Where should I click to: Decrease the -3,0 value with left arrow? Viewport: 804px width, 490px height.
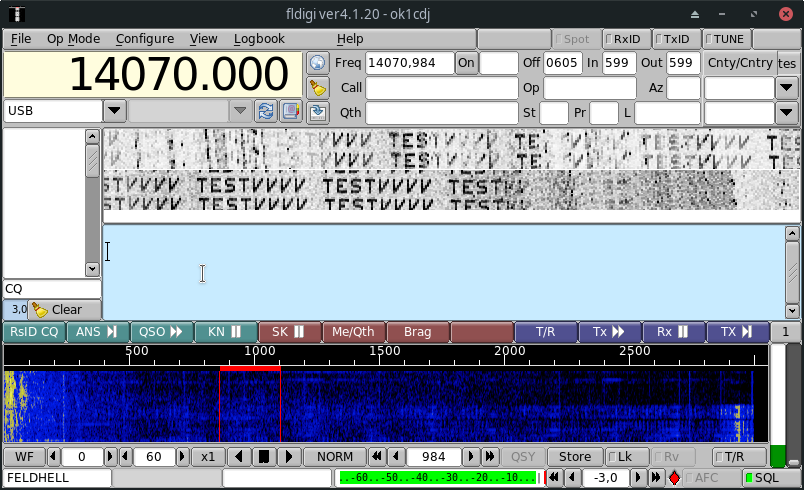(x=572, y=478)
